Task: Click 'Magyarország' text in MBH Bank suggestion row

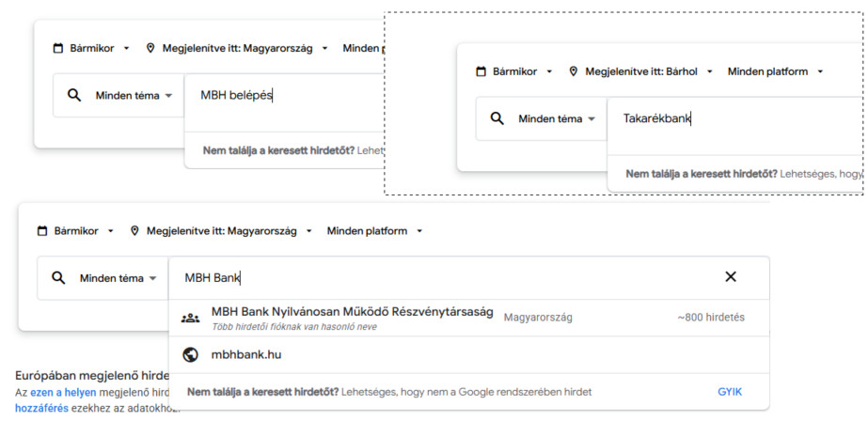Action: click(x=538, y=318)
